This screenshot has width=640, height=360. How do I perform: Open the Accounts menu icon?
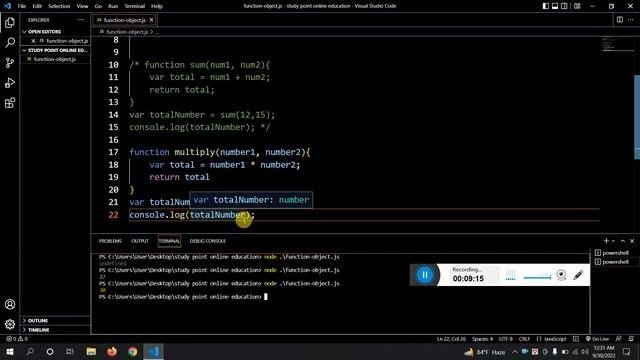10,304
